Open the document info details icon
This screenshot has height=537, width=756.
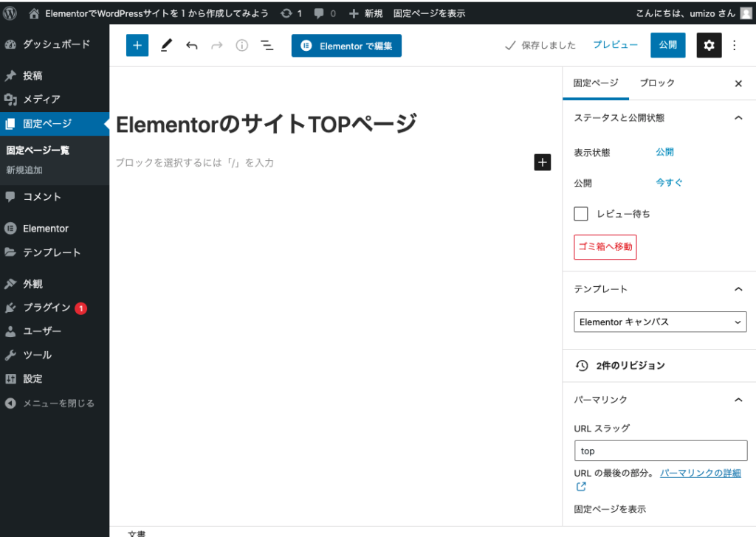(241, 45)
